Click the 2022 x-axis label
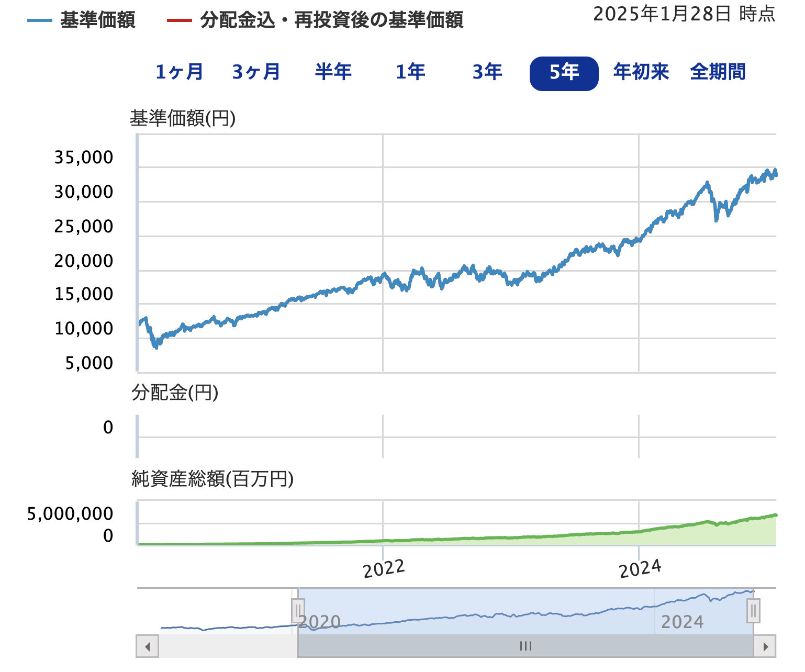Screen dimensions: 805x672 pyautogui.click(x=384, y=569)
